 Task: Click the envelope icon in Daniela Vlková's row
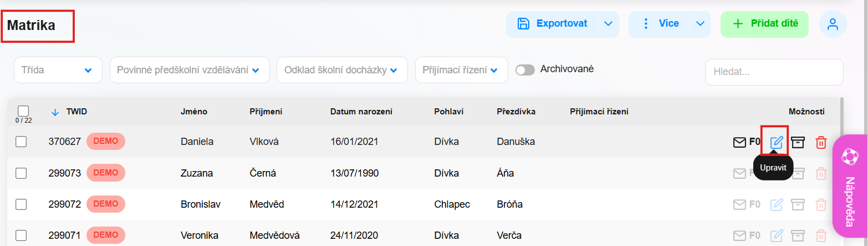(x=739, y=142)
